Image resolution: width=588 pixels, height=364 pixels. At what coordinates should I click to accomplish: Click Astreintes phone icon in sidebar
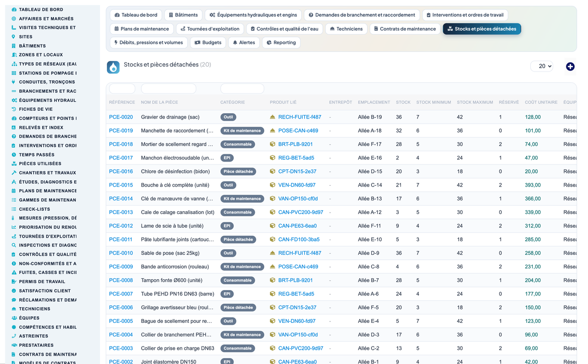pyautogui.click(x=14, y=336)
